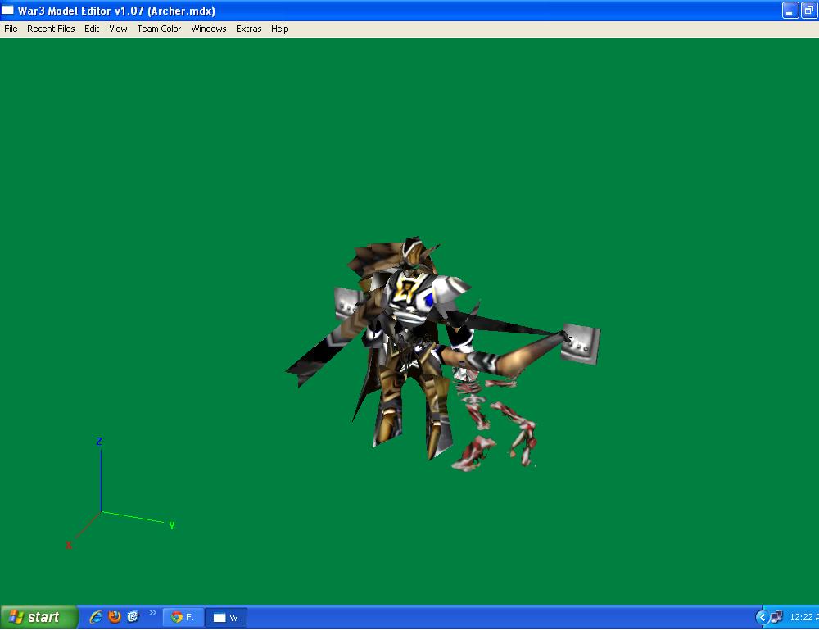Image resolution: width=819 pixels, height=644 pixels.
Task: Open the Help menu
Action: [x=279, y=29]
